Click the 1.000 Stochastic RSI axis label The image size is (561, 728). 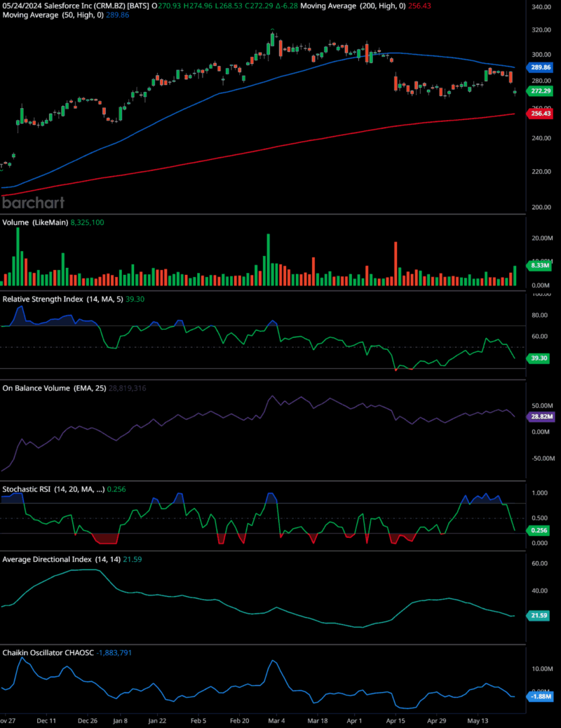pos(539,493)
